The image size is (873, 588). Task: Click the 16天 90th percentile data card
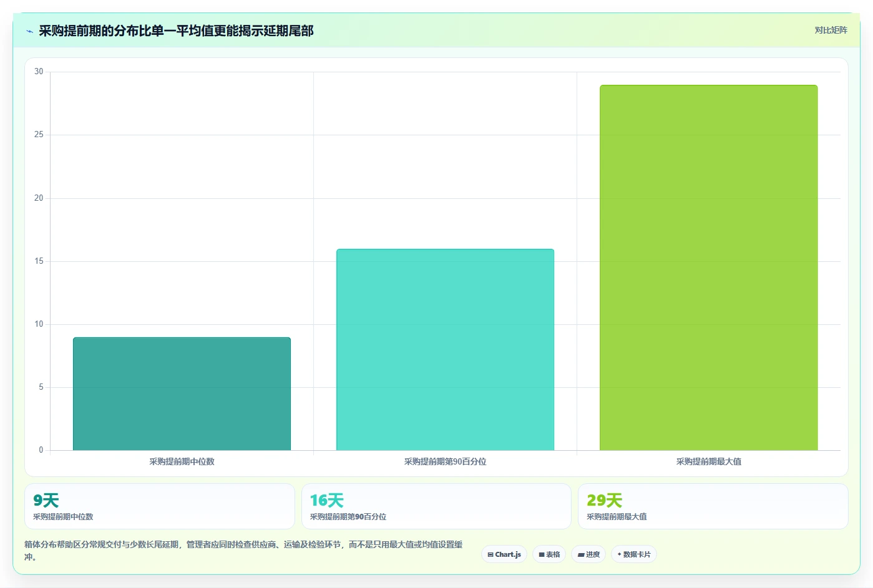pyautogui.click(x=436, y=506)
